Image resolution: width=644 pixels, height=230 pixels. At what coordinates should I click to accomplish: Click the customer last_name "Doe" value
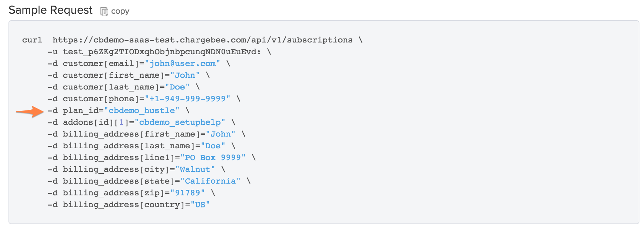tap(177, 87)
